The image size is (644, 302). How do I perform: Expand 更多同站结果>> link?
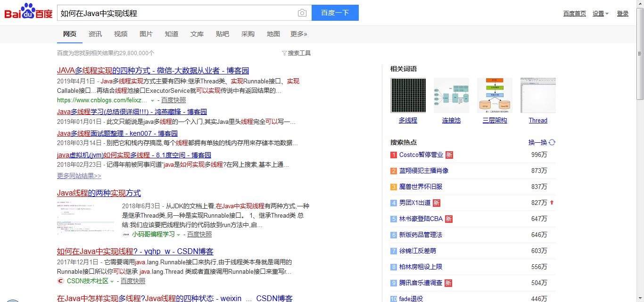[79, 176]
